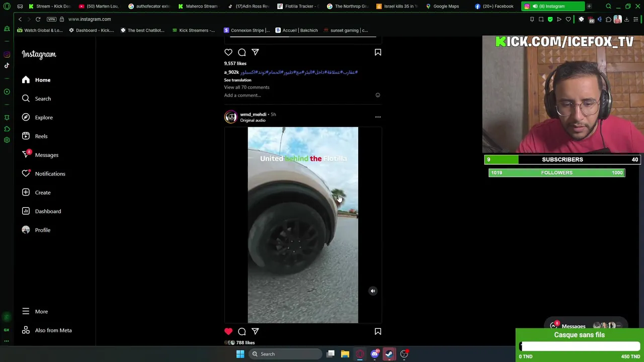The image size is (644, 362).
Task: Open The best ChatBot bookmark
Action: [142, 30]
